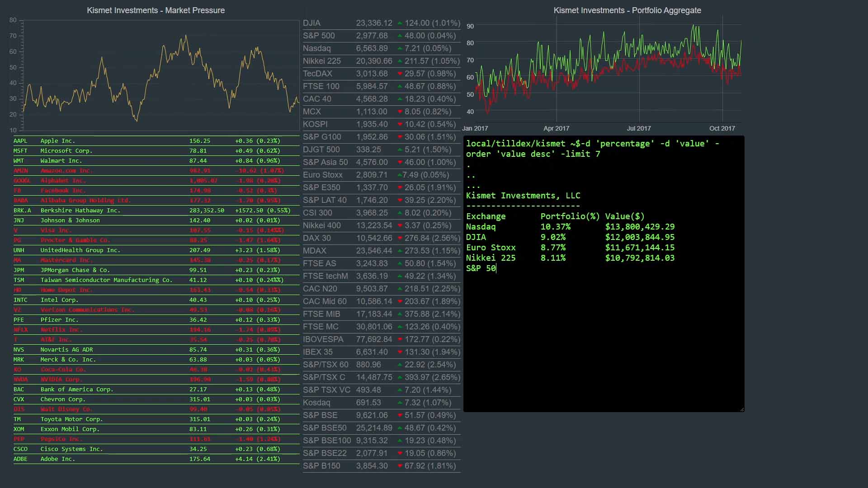Image resolution: width=868 pixels, height=488 pixels.
Task: Click the red down arrow in KOSPI row
Action: point(400,124)
